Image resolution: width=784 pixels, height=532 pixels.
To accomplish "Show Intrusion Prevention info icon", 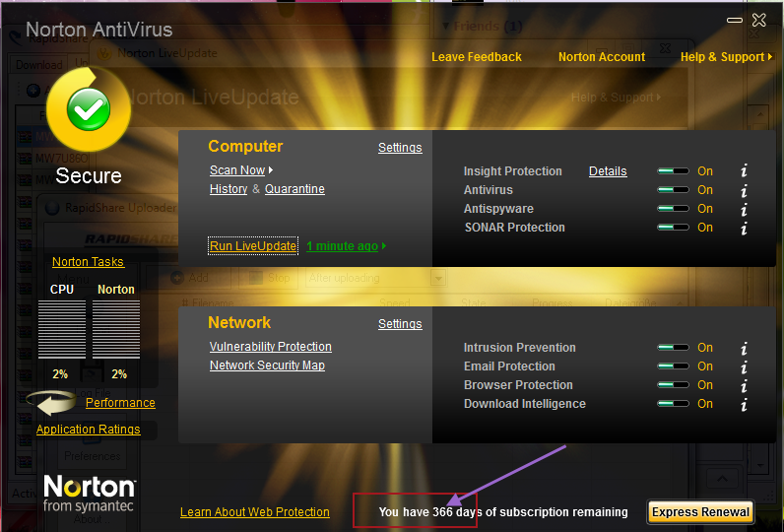I will coord(744,348).
